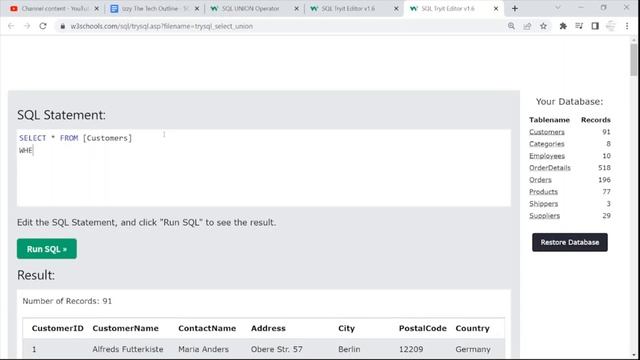Open the Categories table link
Screen dimensions: 640x360
[x=547, y=144]
